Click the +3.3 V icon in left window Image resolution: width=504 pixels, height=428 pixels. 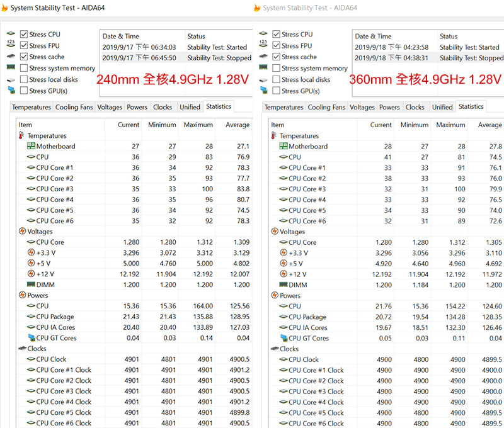pyautogui.click(x=31, y=252)
